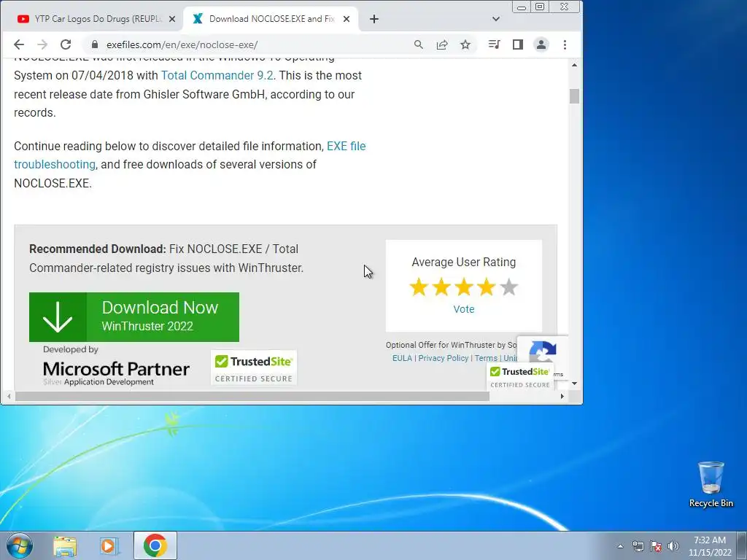Follow the EXE file troubleshooting link
Viewport: 747px width, 560px height.
(x=190, y=155)
